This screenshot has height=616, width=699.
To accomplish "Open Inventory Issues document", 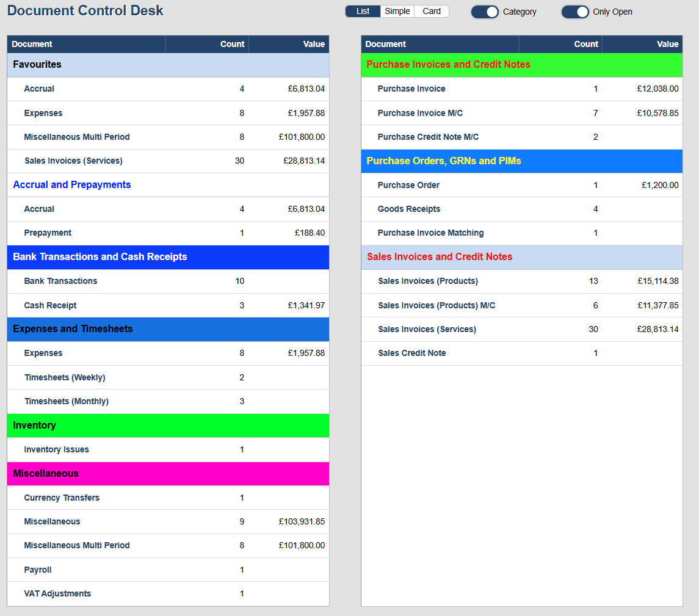I will (x=56, y=450).
